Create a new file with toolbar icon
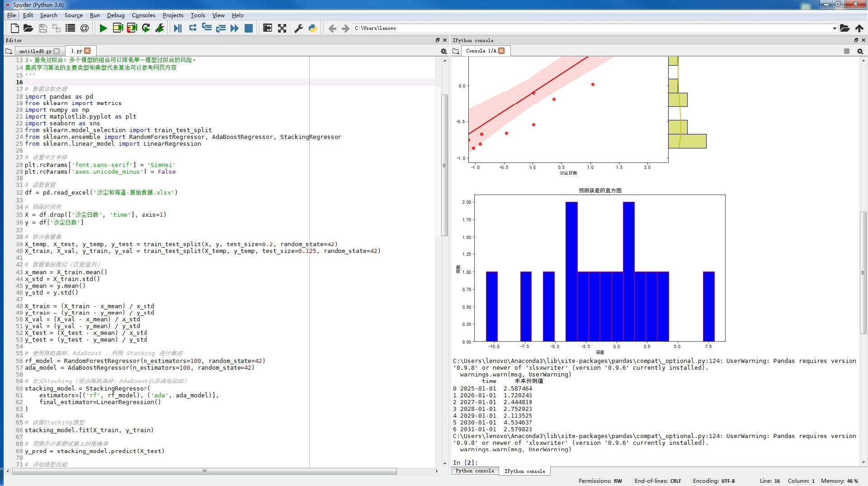 [14, 28]
